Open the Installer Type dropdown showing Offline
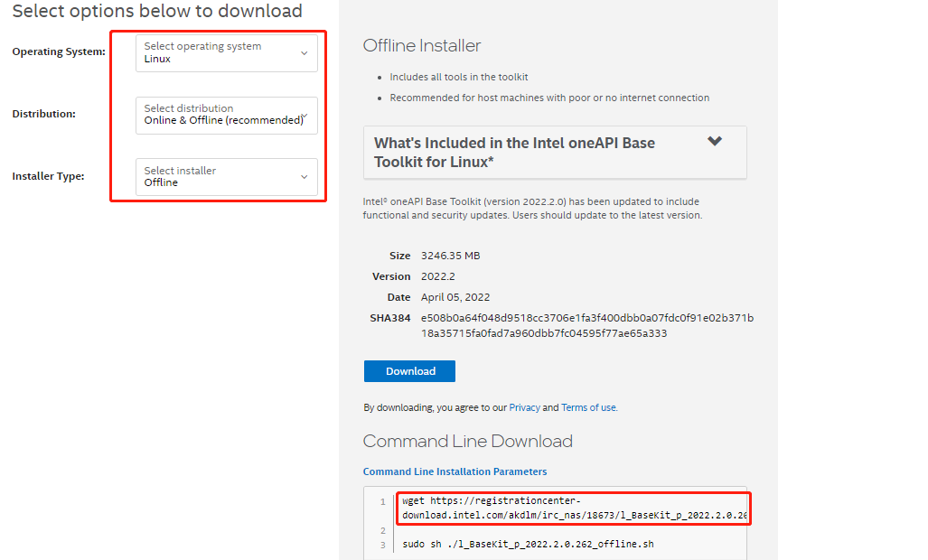Viewport: 928px width, 560px height. point(226,177)
